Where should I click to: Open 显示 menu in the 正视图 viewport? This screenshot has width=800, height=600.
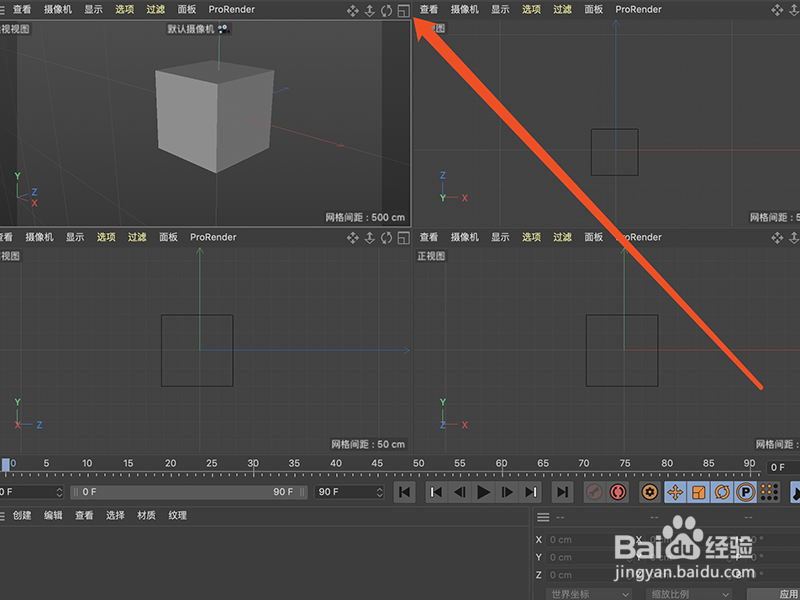(500, 237)
